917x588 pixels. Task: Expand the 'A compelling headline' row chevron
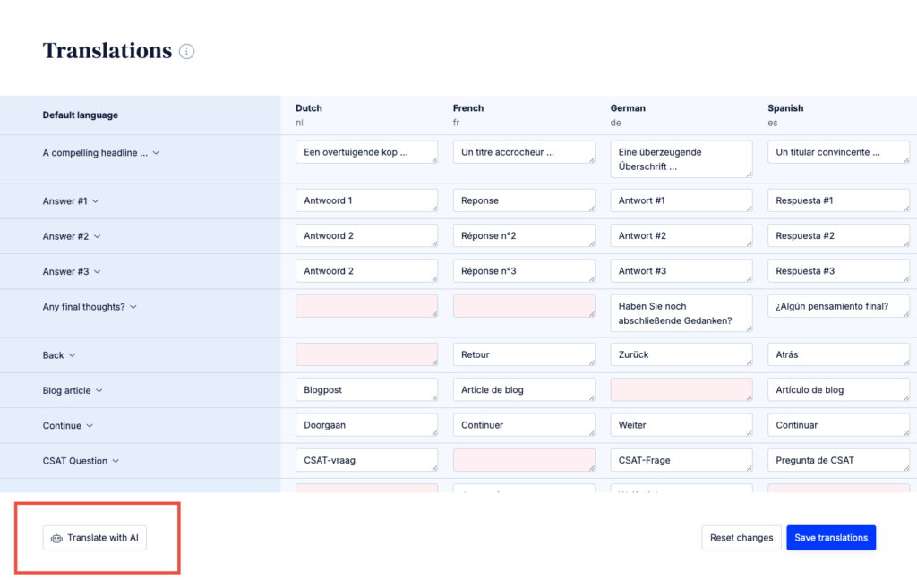click(x=156, y=153)
